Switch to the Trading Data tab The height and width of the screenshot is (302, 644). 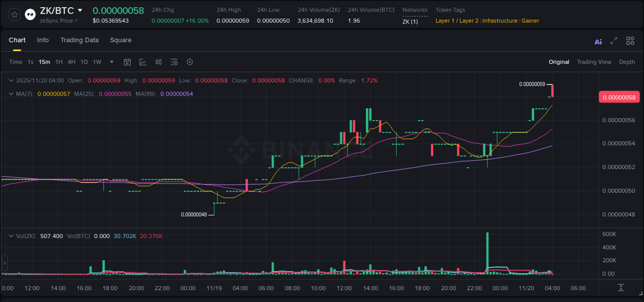(x=79, y=40)
